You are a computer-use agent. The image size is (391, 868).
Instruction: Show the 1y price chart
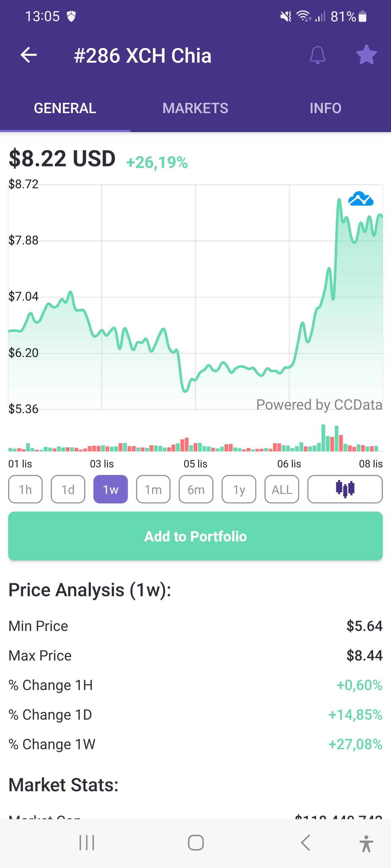[239, 489]
